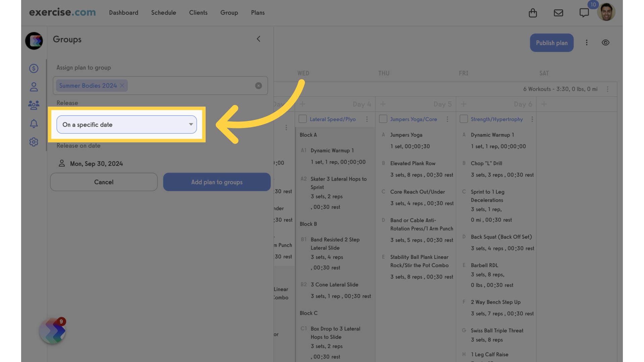Toggle the plan preview eye icon
Viewport: 644px width, 362px height.
(x=605, y=43)
